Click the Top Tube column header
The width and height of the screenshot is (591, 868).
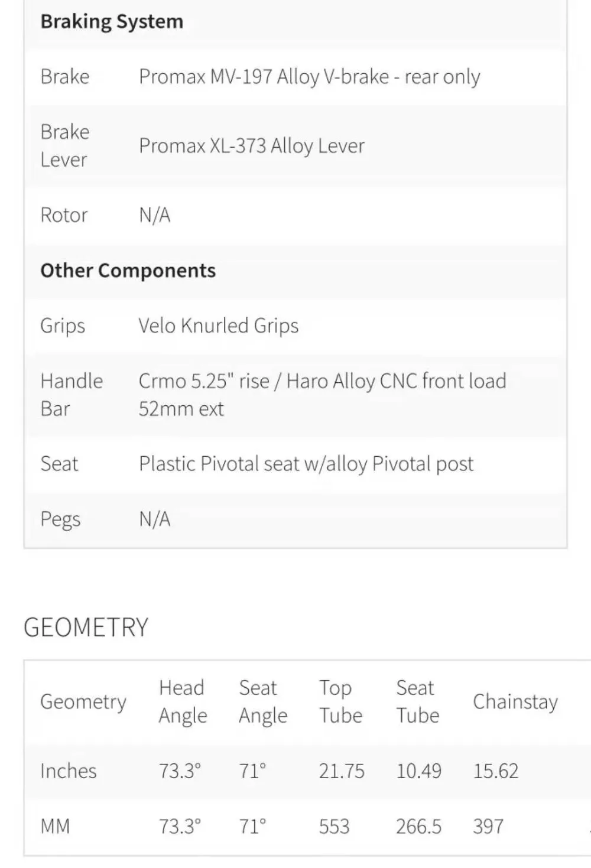(341, 701)
